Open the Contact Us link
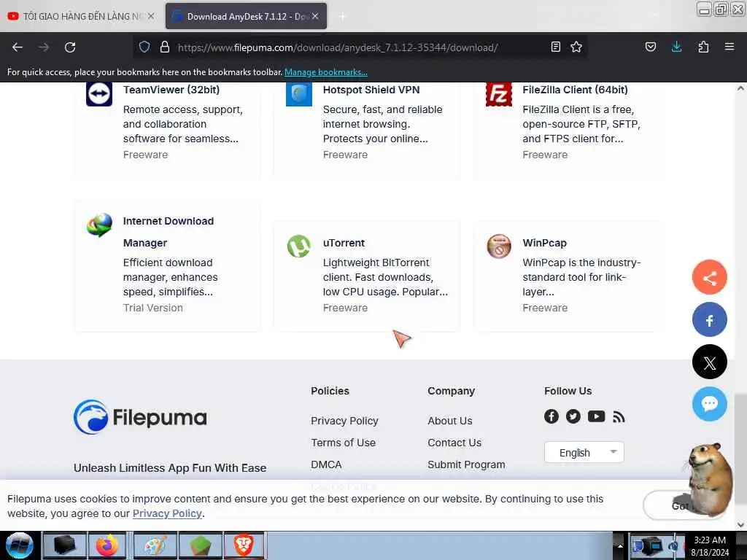This screenshot has height=560, width=747. coord(454,443)
